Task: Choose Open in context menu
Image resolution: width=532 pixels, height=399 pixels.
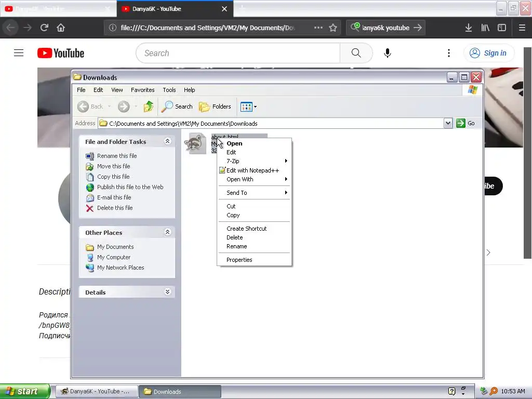Action: click(x=254, y=143)
